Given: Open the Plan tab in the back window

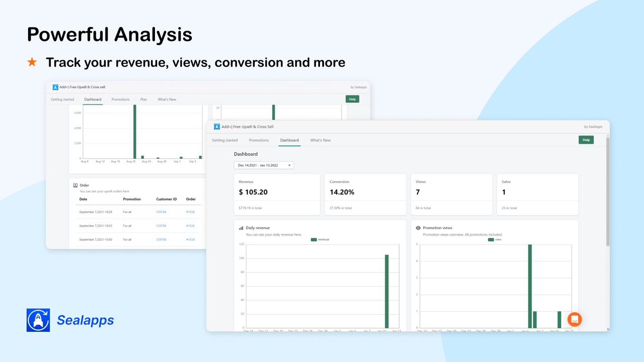Looking at the screenshot, I should (144, 100).
